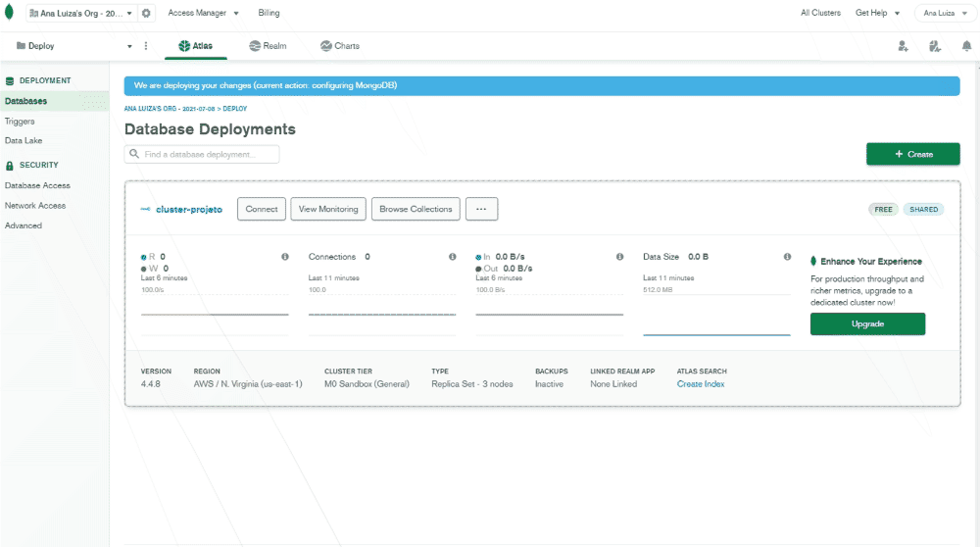Click type Replica Set - 3 nodes
980x547 pixels.
click(472, 384)
